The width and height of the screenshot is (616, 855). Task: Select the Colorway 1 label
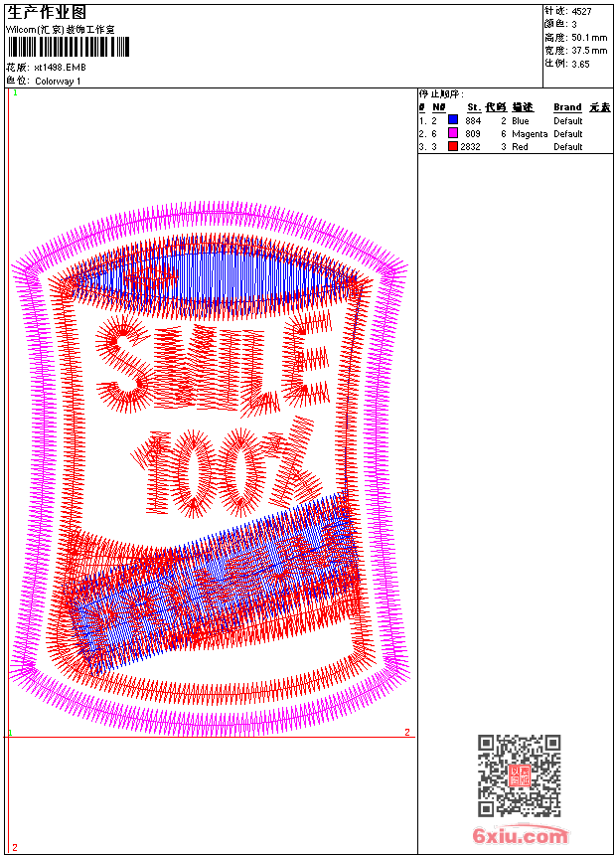(58, 81)
